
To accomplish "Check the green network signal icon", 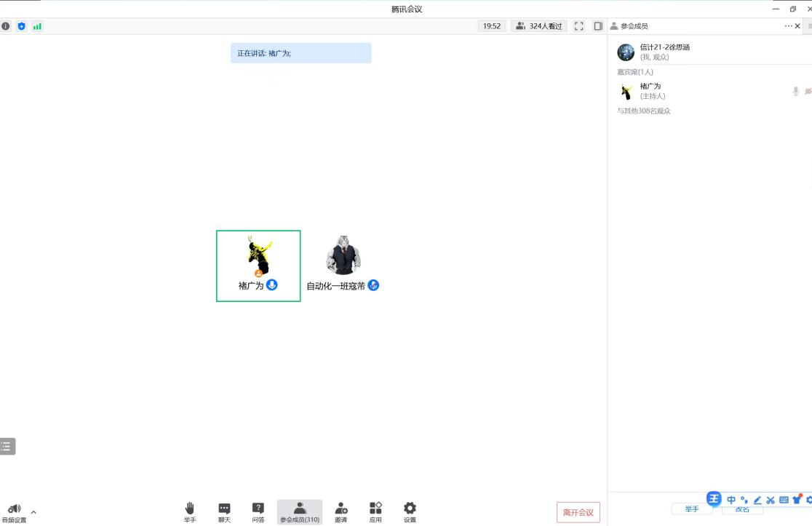I will click(37, 26).
